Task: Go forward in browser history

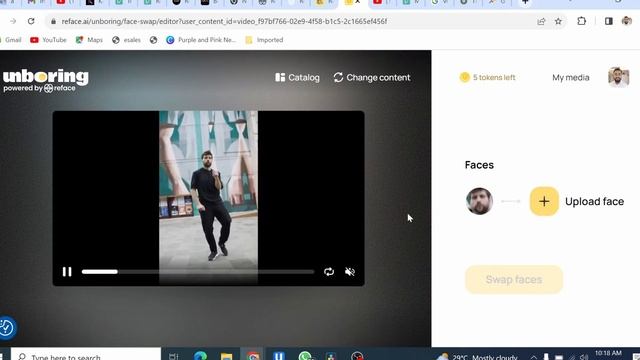Action: 13,21
